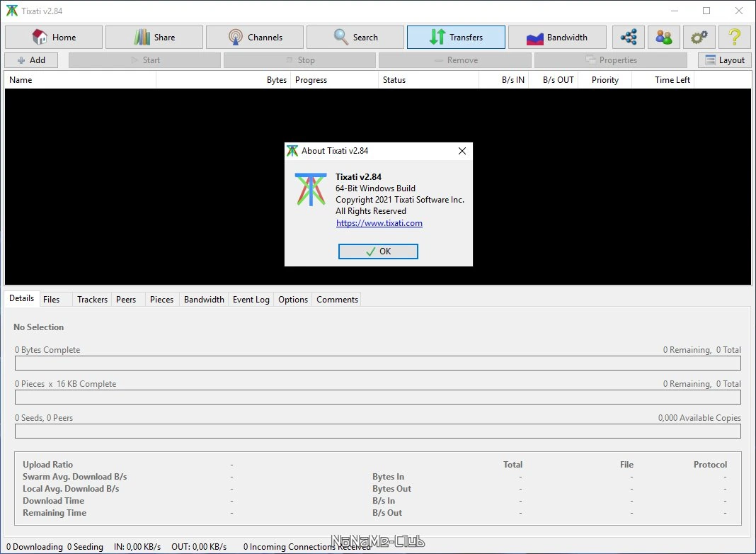Minimize the Tixati window
This screenshot has width=756, height=554.
coord(675,11)
